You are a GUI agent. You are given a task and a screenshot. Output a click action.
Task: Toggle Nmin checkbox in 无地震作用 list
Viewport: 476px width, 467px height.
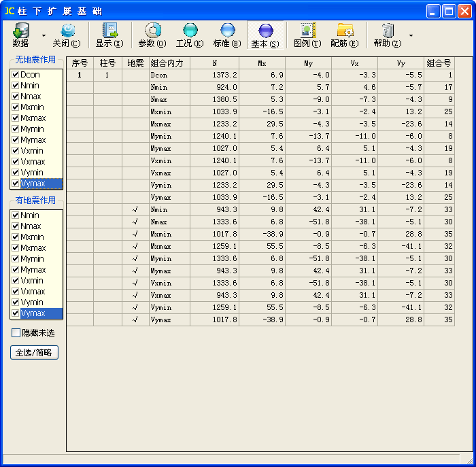coord(15,85)
